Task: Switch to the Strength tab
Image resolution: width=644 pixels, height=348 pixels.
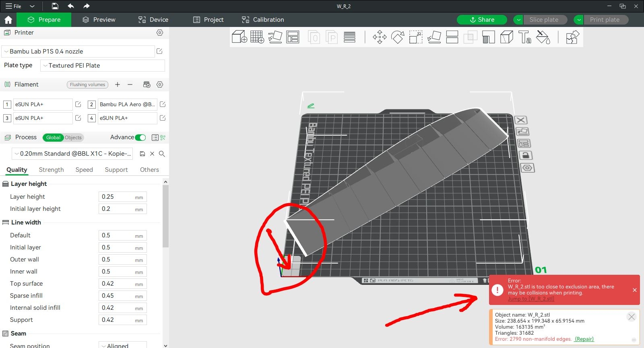Action: (51, 170)
